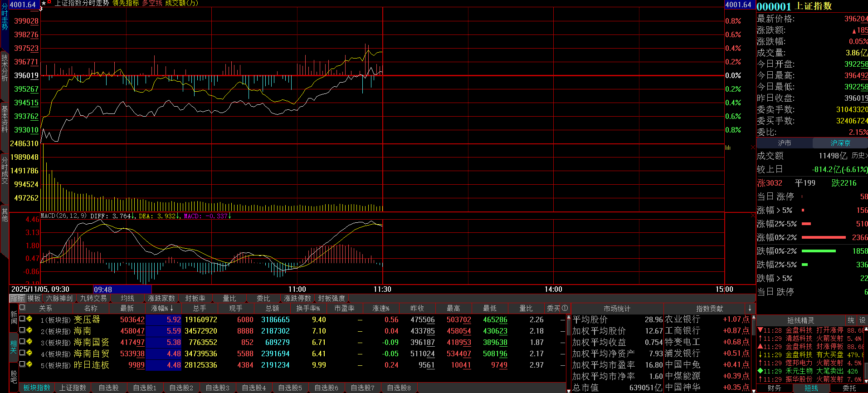Expand the 指数贡献 down-arrow button

(x=750, y=308)
